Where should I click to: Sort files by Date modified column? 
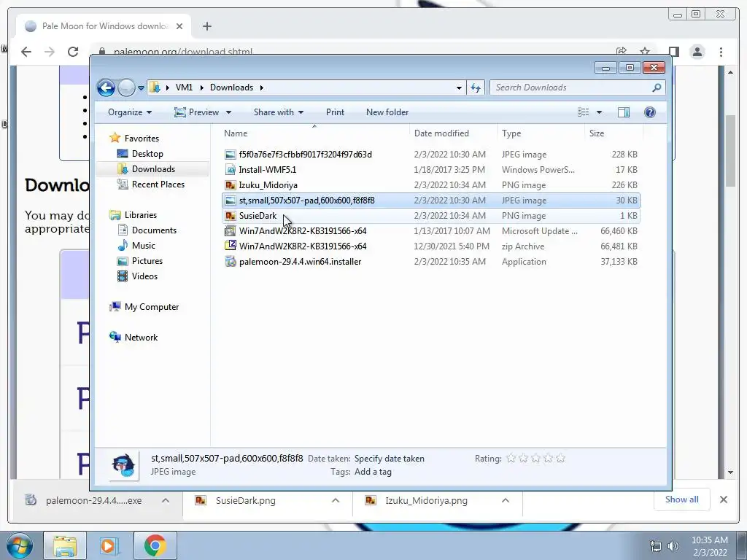pyautogui.click(x=452, y=133)
